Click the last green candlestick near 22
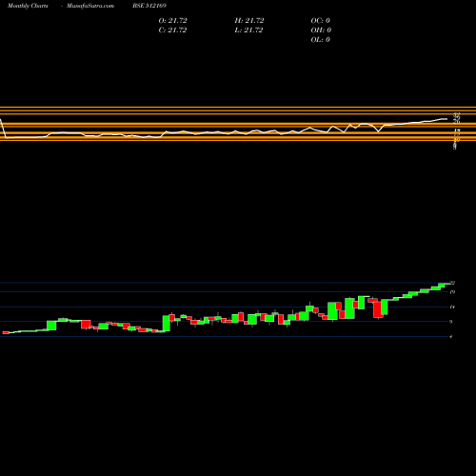Screen dimensions: 476x476 tap(443, 285)
